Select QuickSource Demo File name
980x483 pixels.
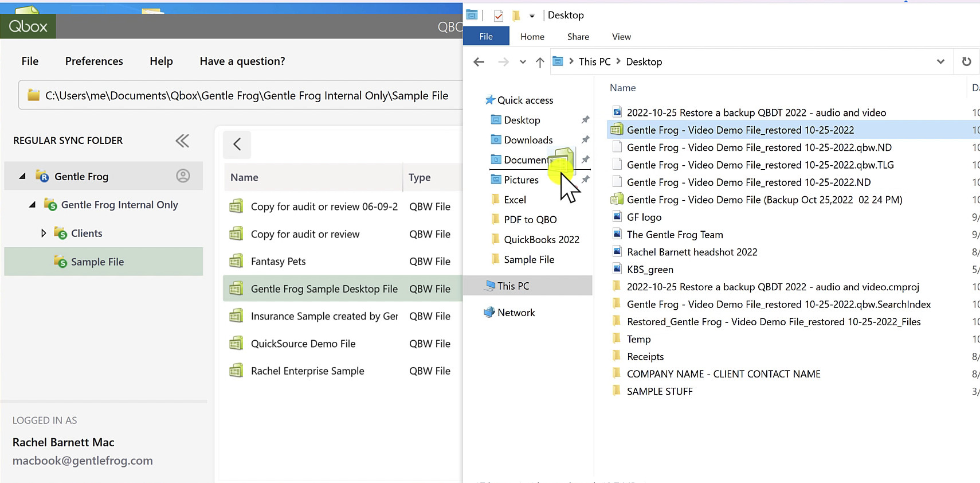tap(303, 344)
